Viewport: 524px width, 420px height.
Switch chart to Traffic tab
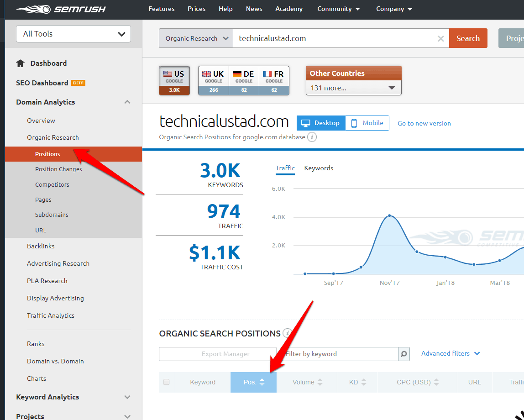click(x=285, y=168)
